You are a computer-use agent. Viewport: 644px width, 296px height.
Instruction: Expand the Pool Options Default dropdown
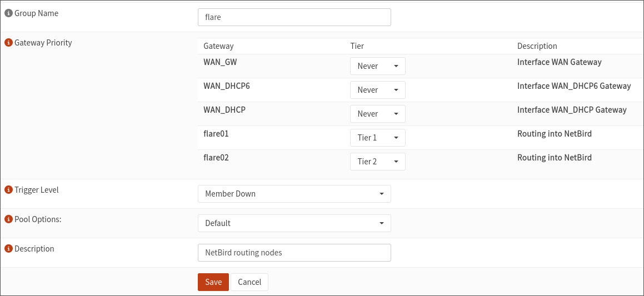pyautogui.click(x=294, y=223)
